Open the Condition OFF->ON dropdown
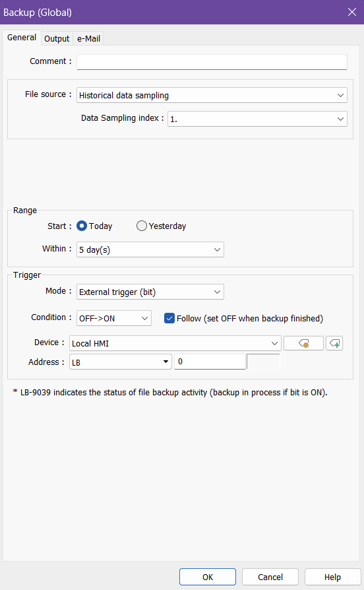The height and width of the screenshot is (590, 364). pos(114,318)
